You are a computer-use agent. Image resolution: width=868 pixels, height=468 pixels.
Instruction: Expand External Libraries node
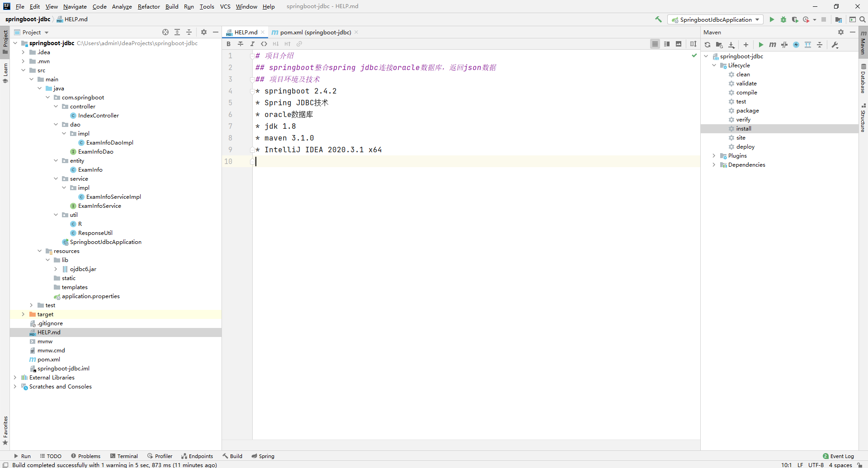click(15, 377)
